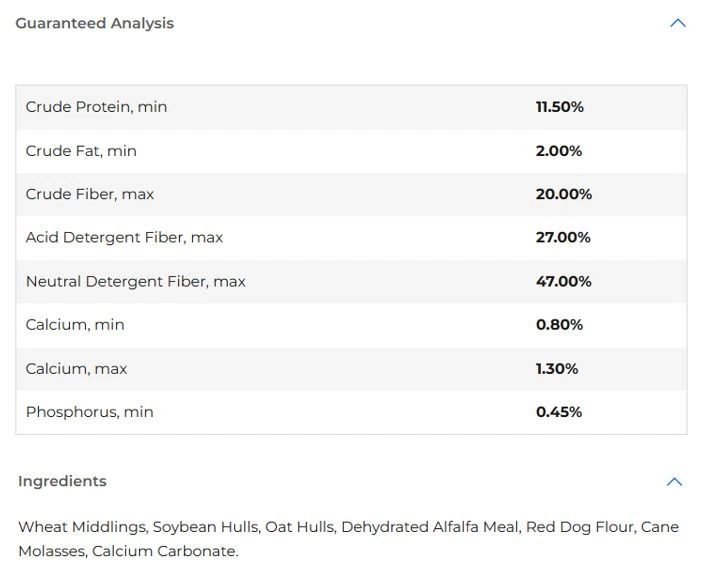The image size is (702, 581).
Task: Click the 0.80% calcium minimum value
Action: point(559,325)
